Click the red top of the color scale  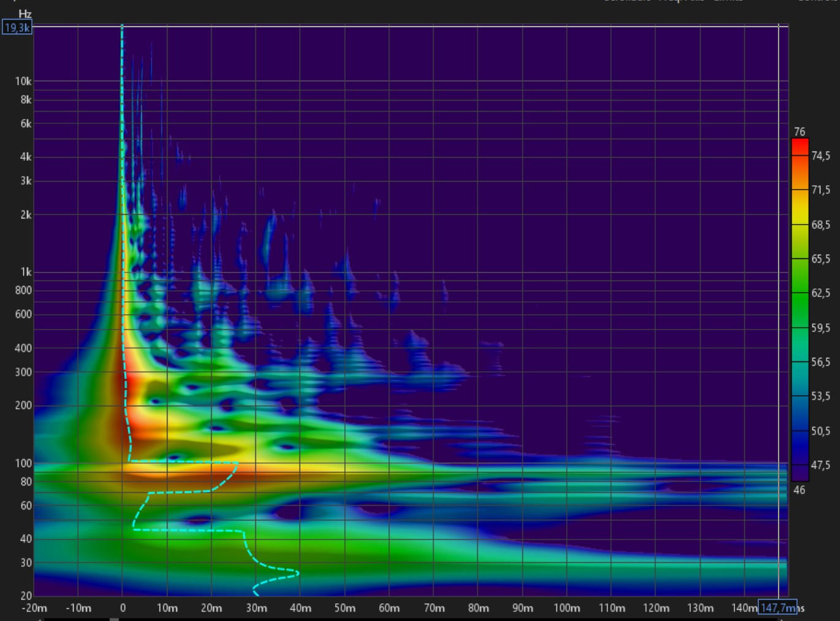click(x=800, y=146)
